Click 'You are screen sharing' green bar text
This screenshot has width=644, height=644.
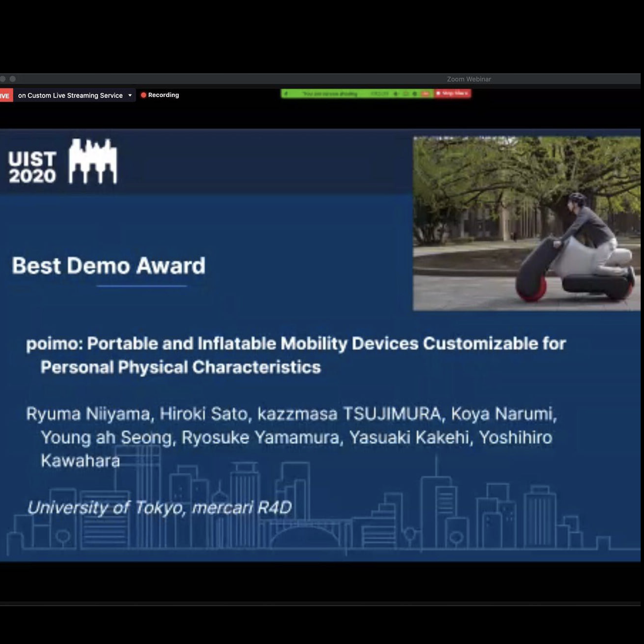pyautogui.click(x=330, y=94)
